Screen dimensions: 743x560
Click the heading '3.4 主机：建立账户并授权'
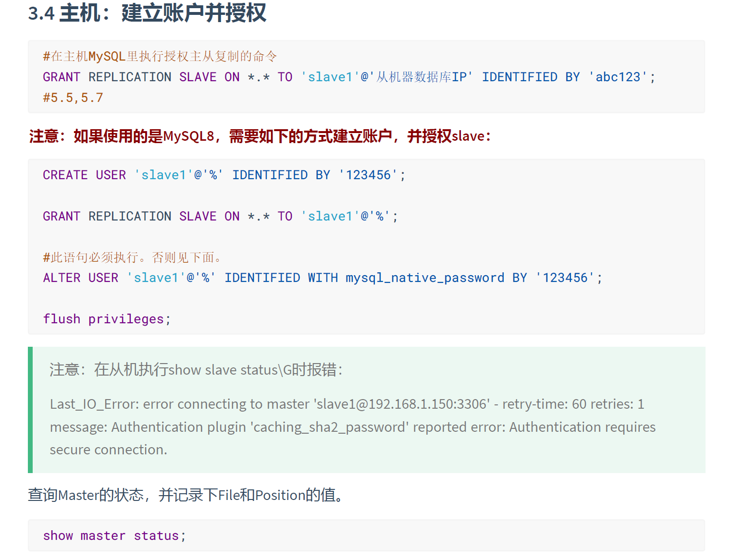147,13
